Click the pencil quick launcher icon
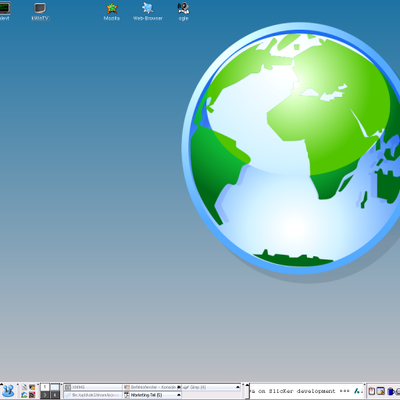Screen dimensions: 400x400 pos(24,387)
